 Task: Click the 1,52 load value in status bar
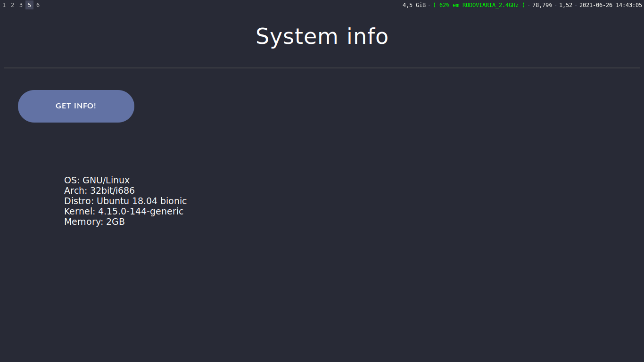point(566,5)
